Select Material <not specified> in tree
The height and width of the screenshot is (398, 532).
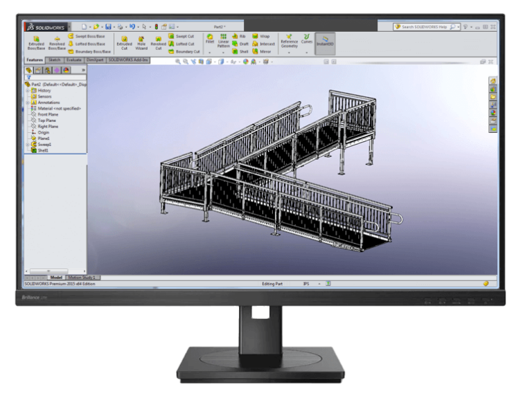coord(56,109)
